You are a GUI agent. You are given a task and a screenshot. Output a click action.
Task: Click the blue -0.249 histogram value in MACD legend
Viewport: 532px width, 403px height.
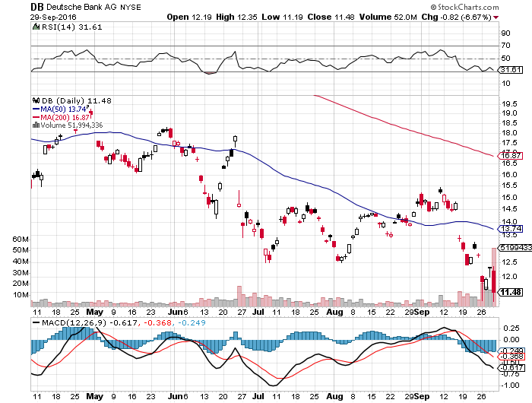tap(192, 322)
